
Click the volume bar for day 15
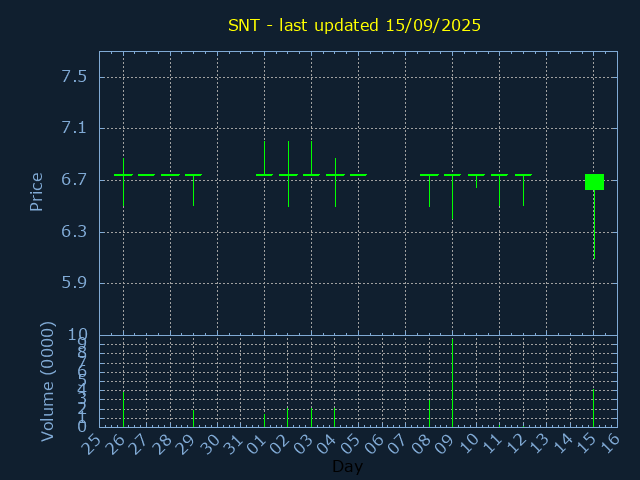click(x=593, y=408)
